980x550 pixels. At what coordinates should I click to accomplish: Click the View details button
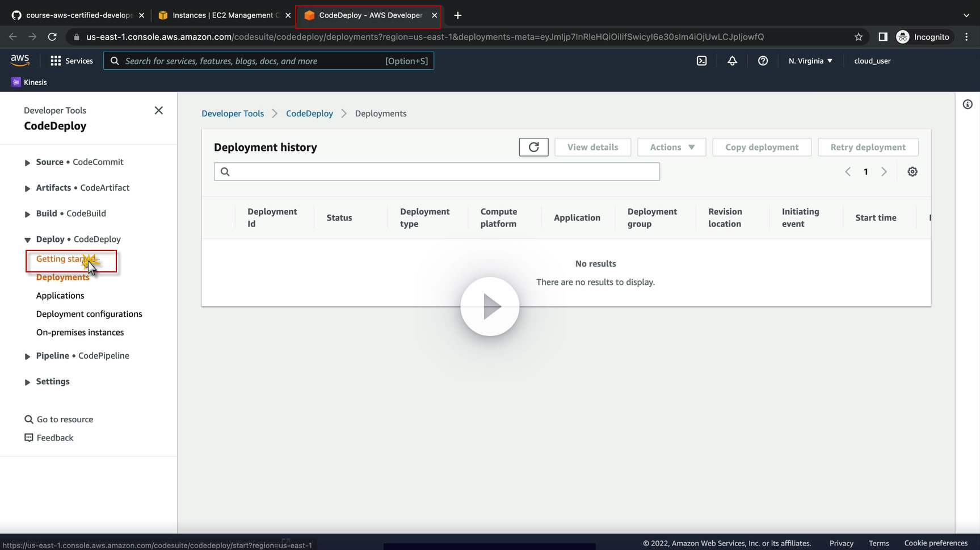coord(593,147)
